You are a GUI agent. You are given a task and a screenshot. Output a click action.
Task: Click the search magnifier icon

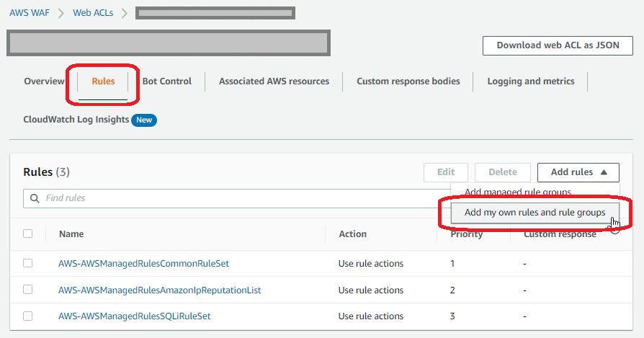35,198
